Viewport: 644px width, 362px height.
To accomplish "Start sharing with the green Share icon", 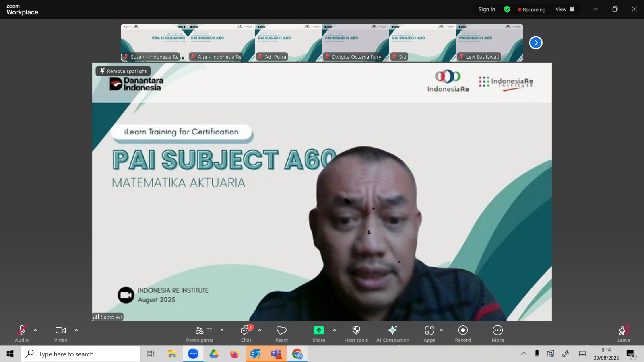I will pyautogui.click(x=319, y=330).
